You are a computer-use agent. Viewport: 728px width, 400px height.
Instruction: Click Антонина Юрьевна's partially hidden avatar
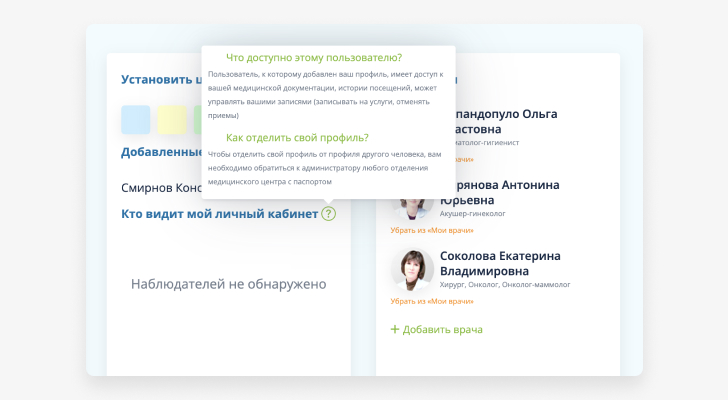pyautogui.click(x=411, y=206)
